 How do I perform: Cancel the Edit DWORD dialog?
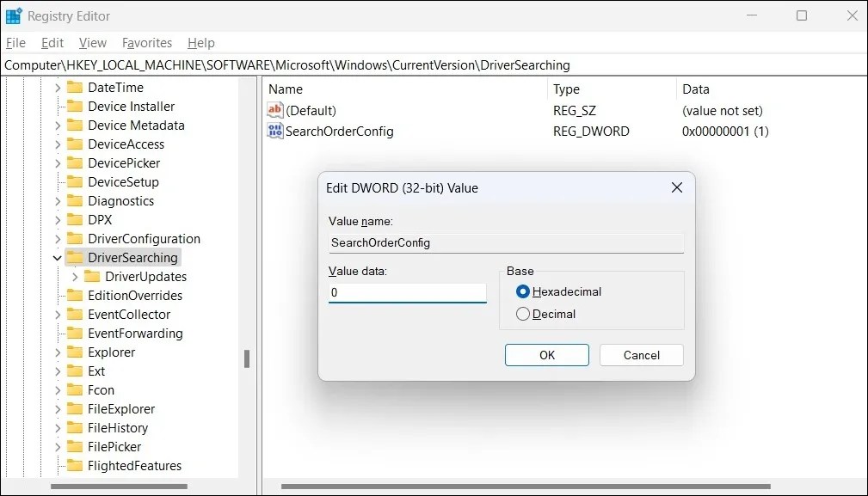tap(641, 354)
